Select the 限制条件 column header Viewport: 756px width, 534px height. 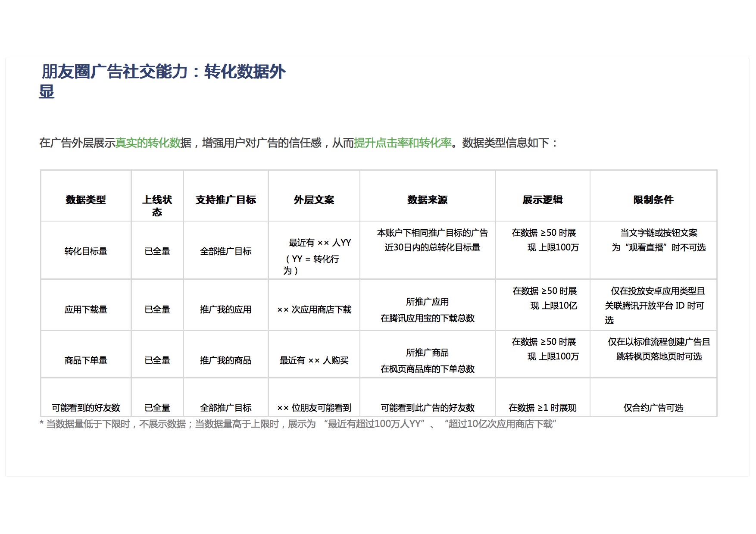[653, 200]
